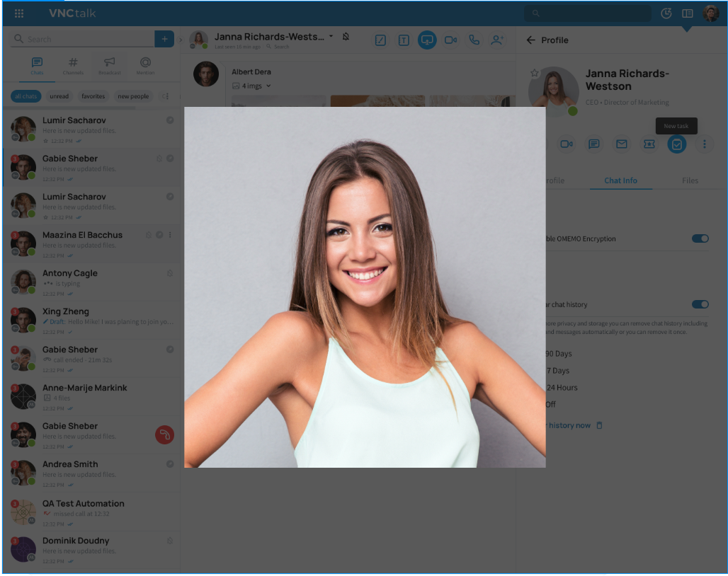This screenshot has width=728, height=576.
Task: Click the video call icon in chat header
Action: click(x=450, y=40)
